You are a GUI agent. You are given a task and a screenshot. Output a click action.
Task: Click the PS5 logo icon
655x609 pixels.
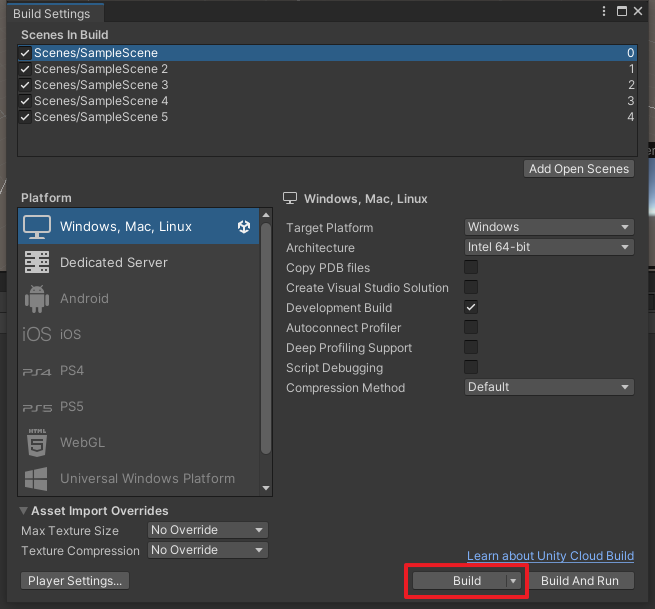pyautogui.click(x=37, y=408)
